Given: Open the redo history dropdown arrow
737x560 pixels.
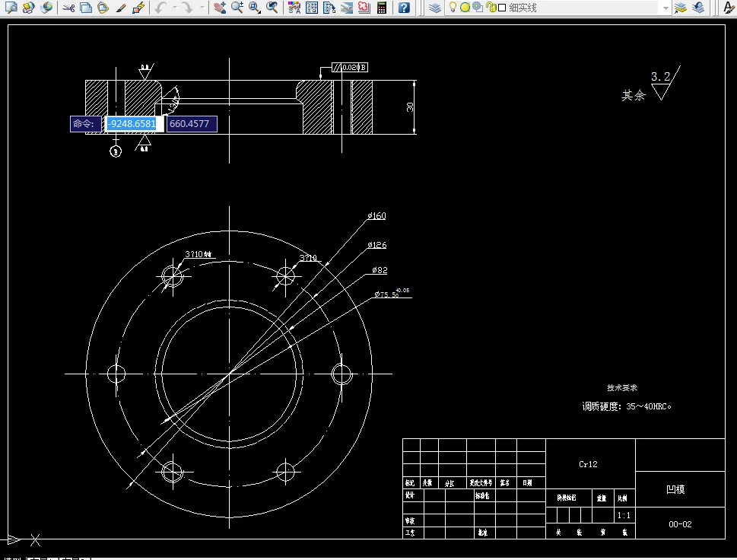Looking at the screenshot, I should [202, 8].
